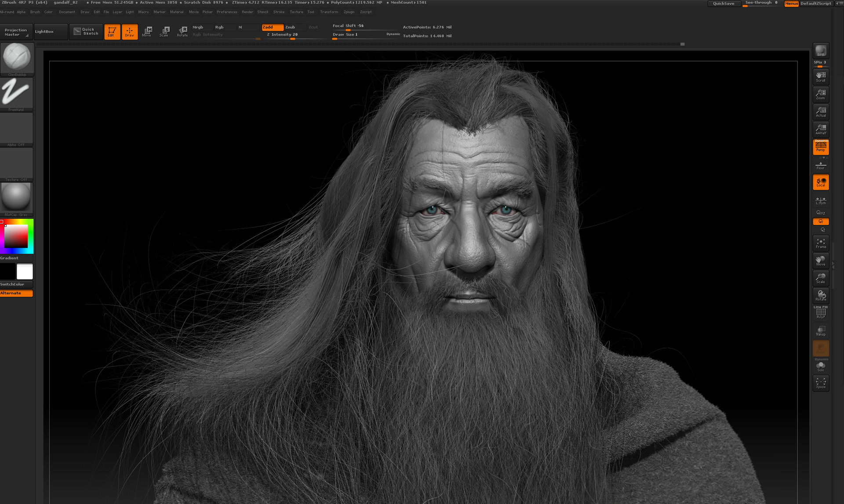844x504 pixels.
Task: Open the Texture Off selector
Action: click(17, 164)
